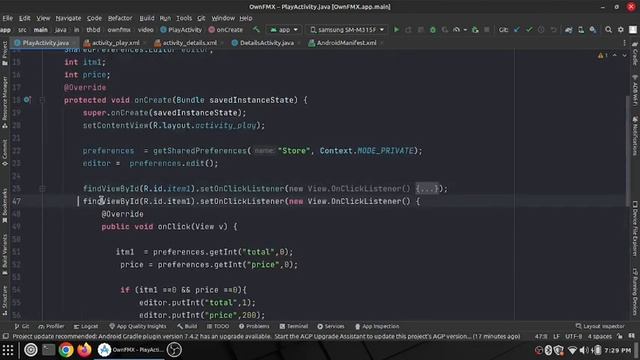The width and height of the screenshot is (640, 360).
Task: Open the Resource Manager side panel
Action: pos(5,102)
